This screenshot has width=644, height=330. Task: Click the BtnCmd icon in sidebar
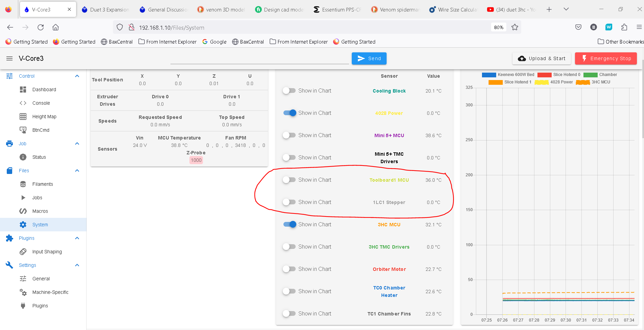[x=23, y=130]
